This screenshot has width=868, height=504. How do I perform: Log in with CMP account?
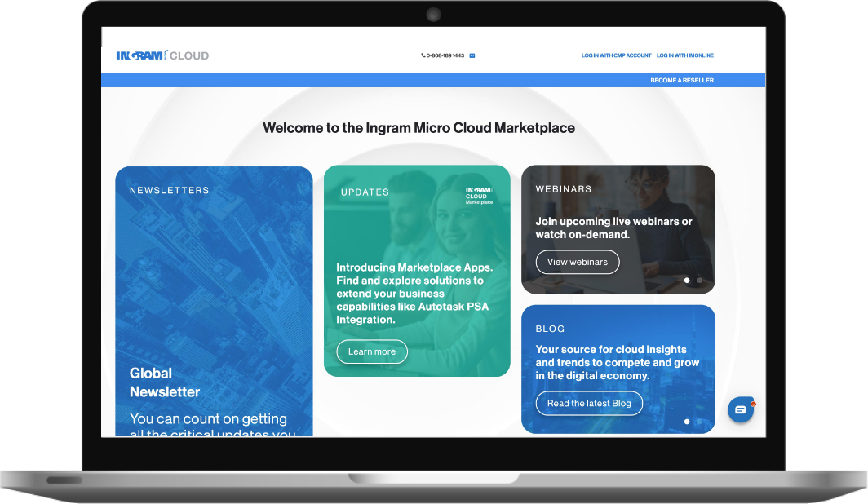pyautogui.click(x=616, y=55)
